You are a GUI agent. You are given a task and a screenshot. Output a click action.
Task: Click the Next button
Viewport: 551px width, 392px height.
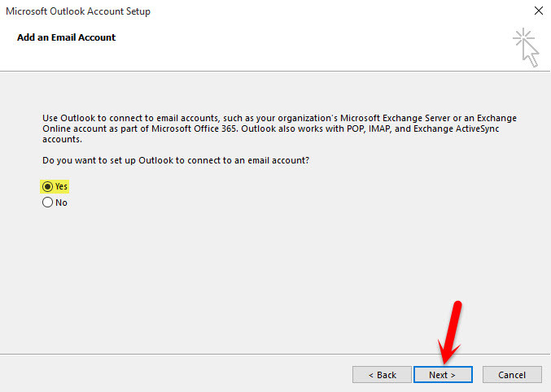click(443, 375)
